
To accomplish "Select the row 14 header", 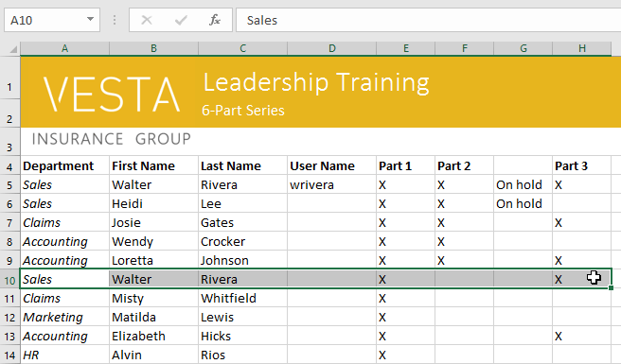I will (x=9, y=355).
